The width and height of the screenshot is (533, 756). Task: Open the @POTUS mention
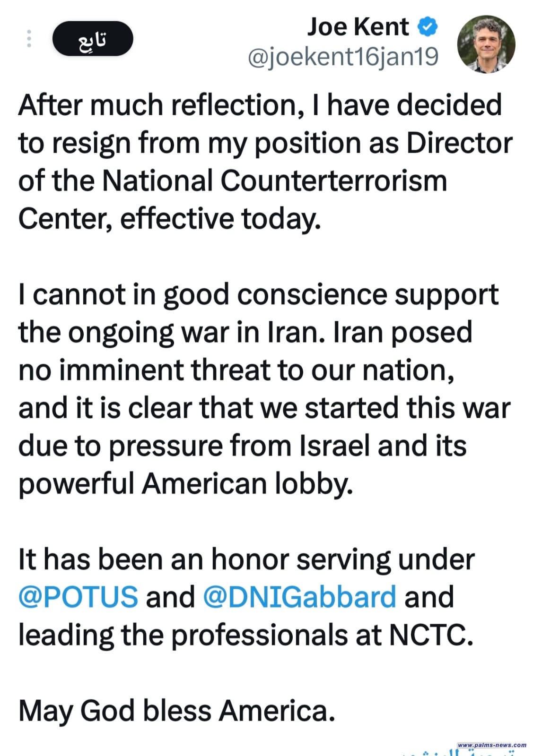click(x=79, y=597)
